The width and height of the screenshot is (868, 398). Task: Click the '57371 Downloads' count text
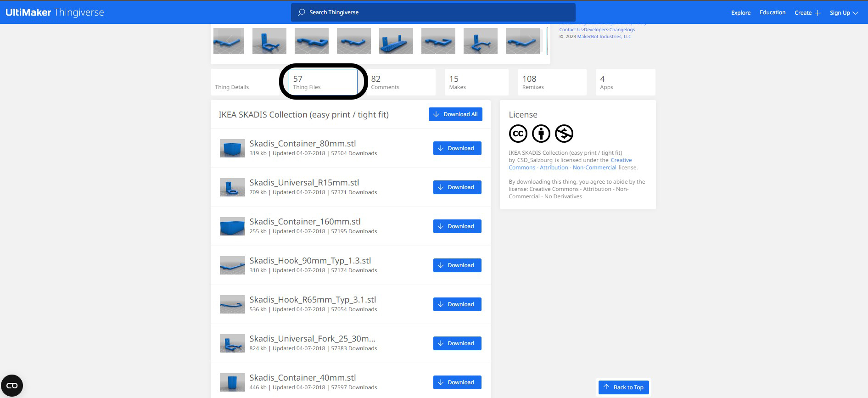[354, 192]
